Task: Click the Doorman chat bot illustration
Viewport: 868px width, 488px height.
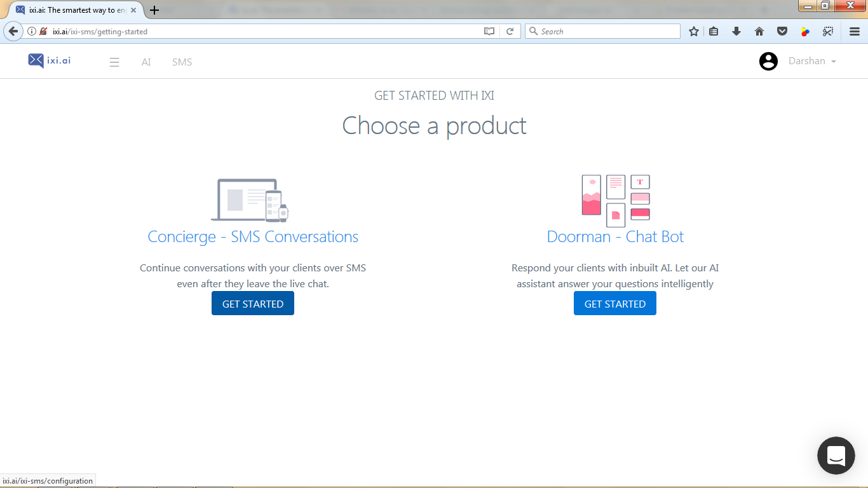Action: coord(616,201)
